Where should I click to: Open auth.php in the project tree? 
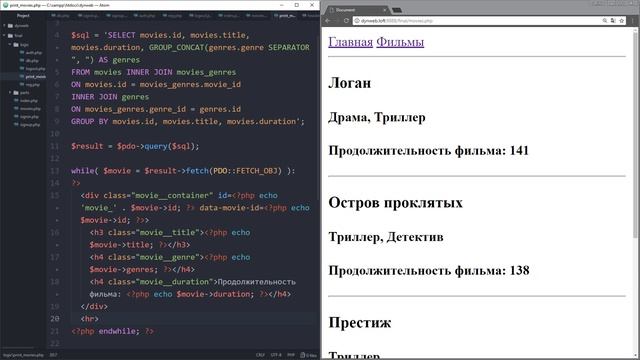click(x=33, y=53)
